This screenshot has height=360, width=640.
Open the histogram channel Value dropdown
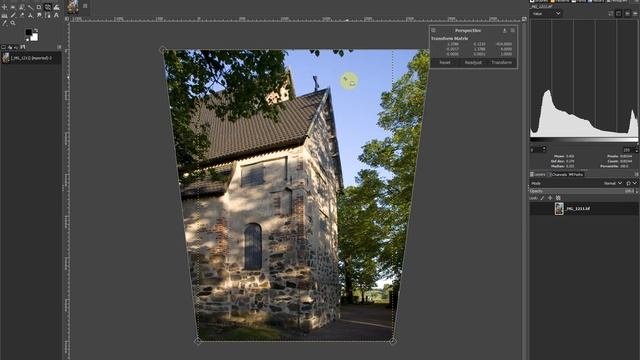pyautogui.click(x=546, y=13)
